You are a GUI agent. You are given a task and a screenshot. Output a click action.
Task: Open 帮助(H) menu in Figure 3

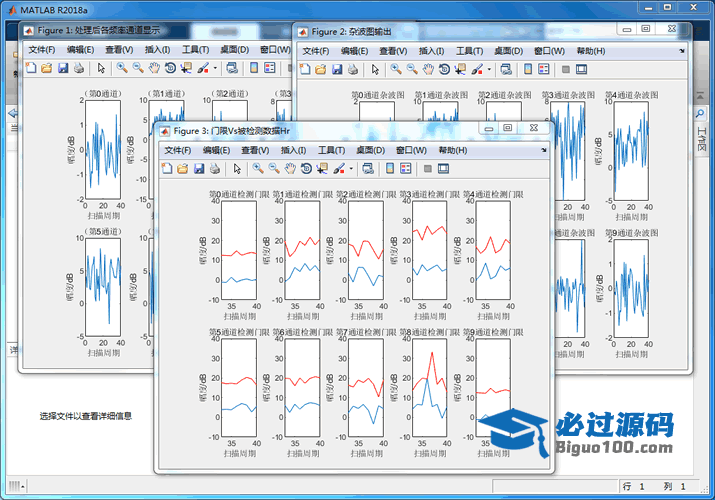(453, 150)
